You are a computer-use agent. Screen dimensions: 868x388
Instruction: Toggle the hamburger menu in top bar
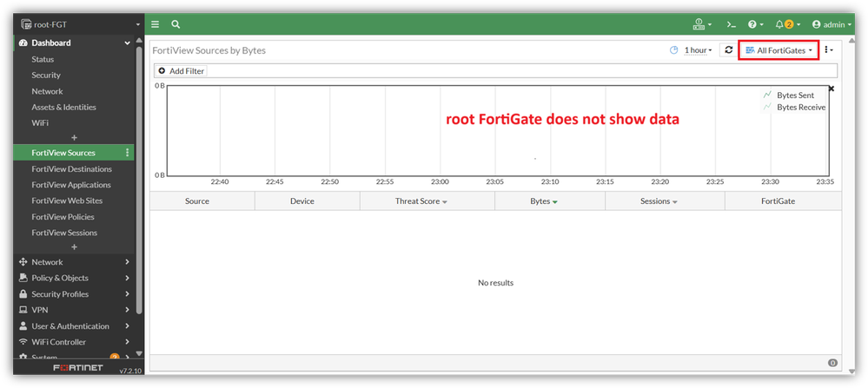point(156,24)
